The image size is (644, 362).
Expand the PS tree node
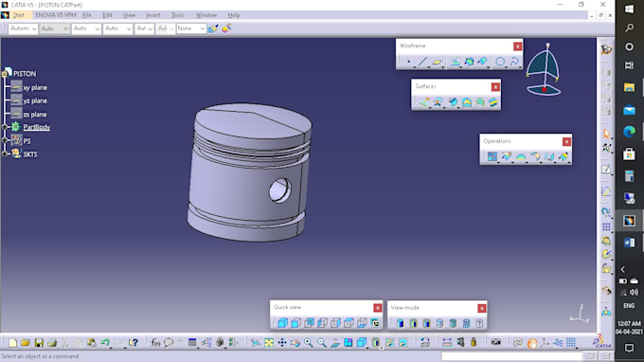pyautogui.click(x=5, y=140)
